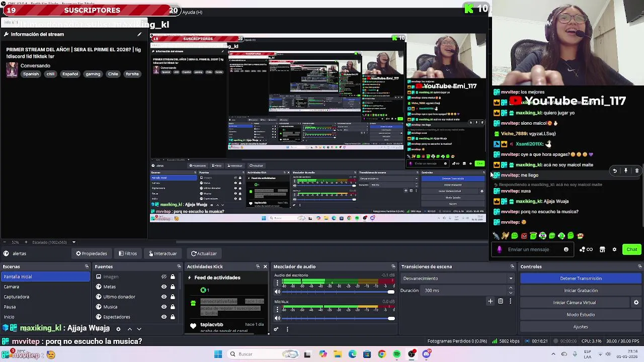The height and width of the screenshot is (362, 644).
Task: Open transition options three-dot menu
Action: tap(510, 301)
